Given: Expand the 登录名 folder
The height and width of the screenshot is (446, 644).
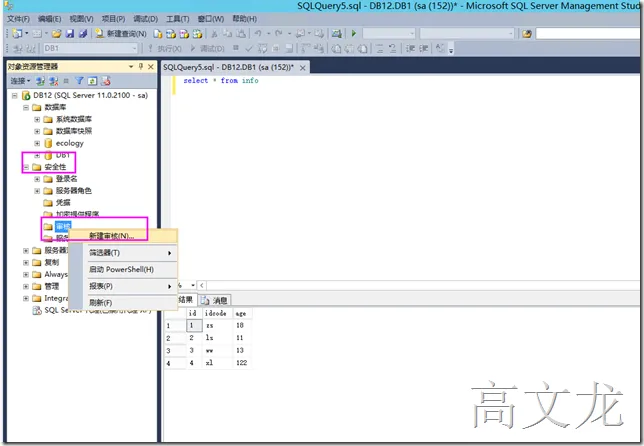Looking at the screenshot, I should (37, 179).
